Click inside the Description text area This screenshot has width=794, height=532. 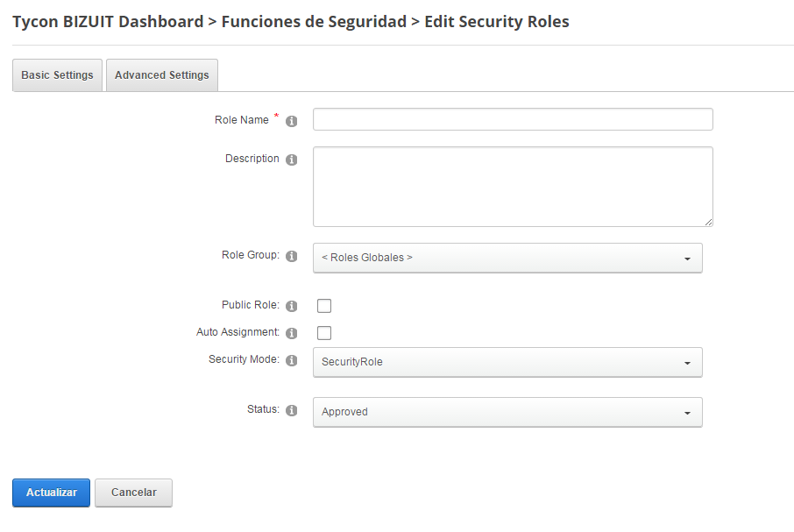[513, 187]
